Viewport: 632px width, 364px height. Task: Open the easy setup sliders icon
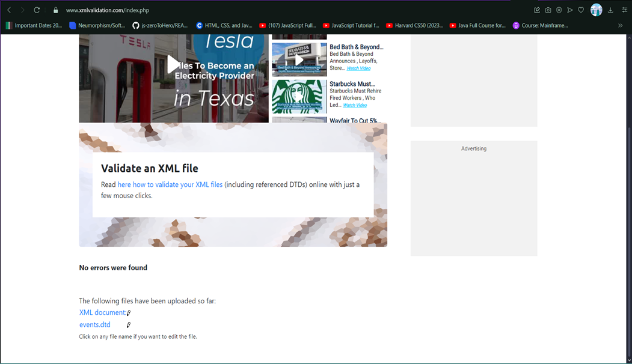coord(624,10)
